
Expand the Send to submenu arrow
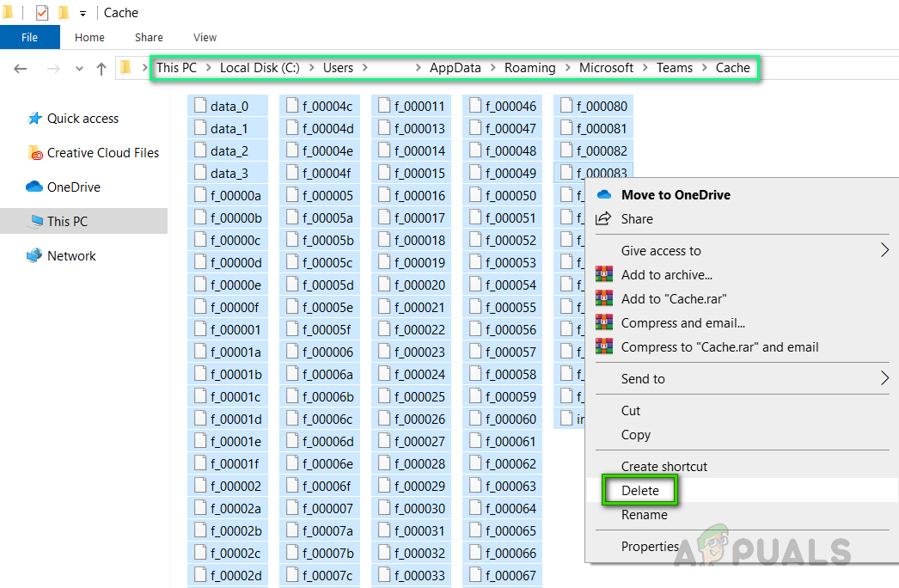pyautogui.click(x=884, y=379)
